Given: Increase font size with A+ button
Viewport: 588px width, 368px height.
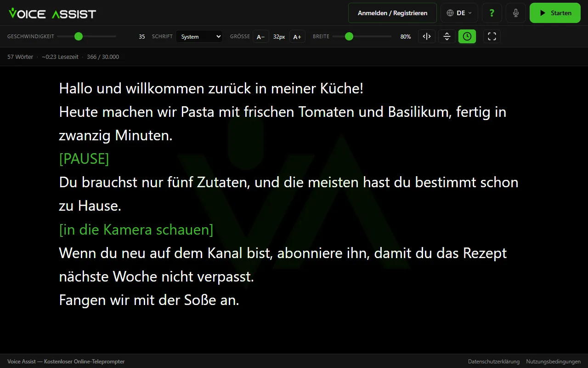Looking at the screenshot, I should [x=297, y=37].
